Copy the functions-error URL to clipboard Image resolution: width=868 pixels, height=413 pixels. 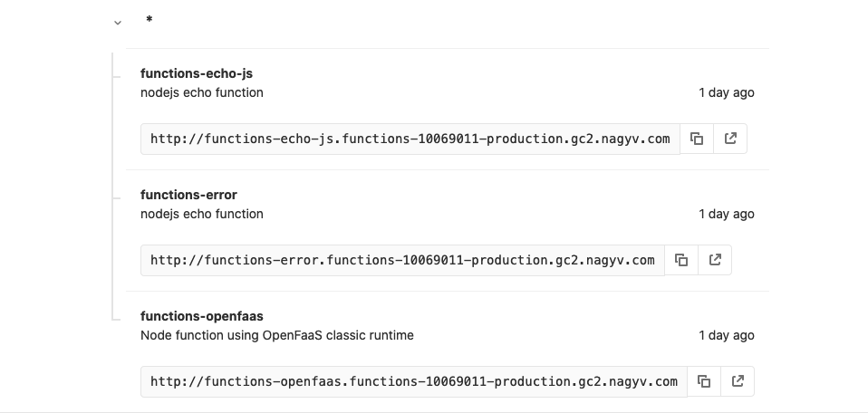pos(681,260)
